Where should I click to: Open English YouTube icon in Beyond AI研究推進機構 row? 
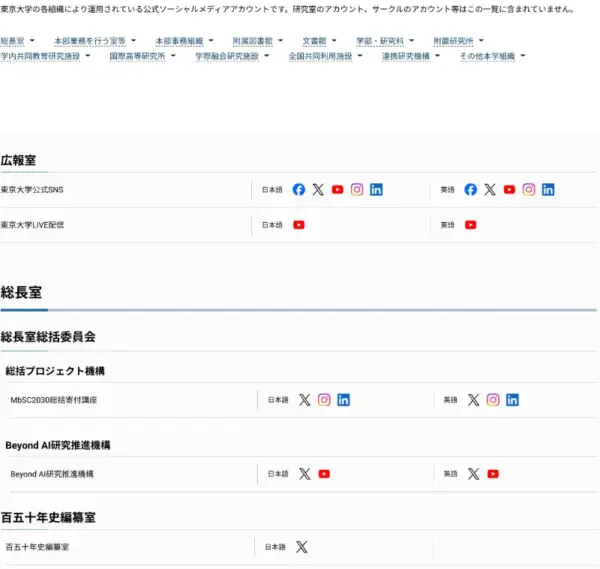(493, 474)
